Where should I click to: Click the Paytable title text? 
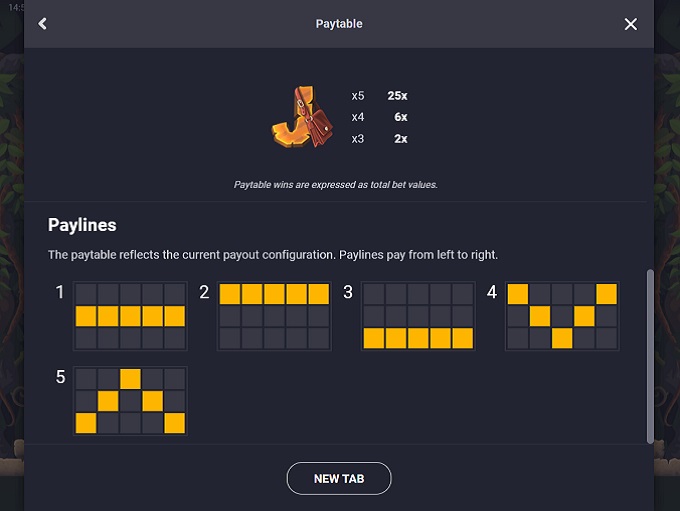[x=339, y=24]
